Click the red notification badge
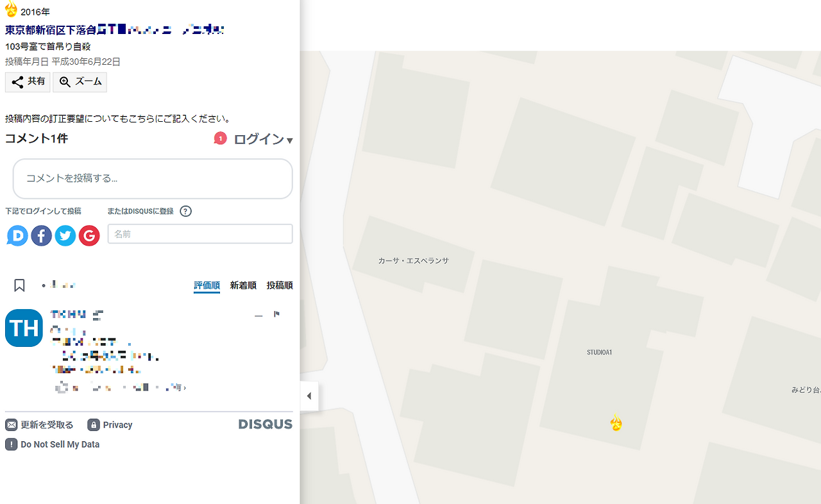 point(220,138)
